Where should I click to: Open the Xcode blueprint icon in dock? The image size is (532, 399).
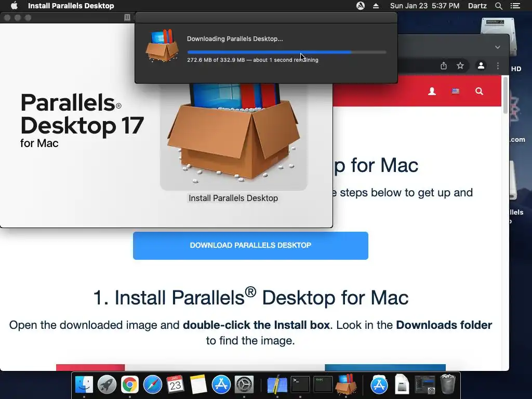(277, 384)
